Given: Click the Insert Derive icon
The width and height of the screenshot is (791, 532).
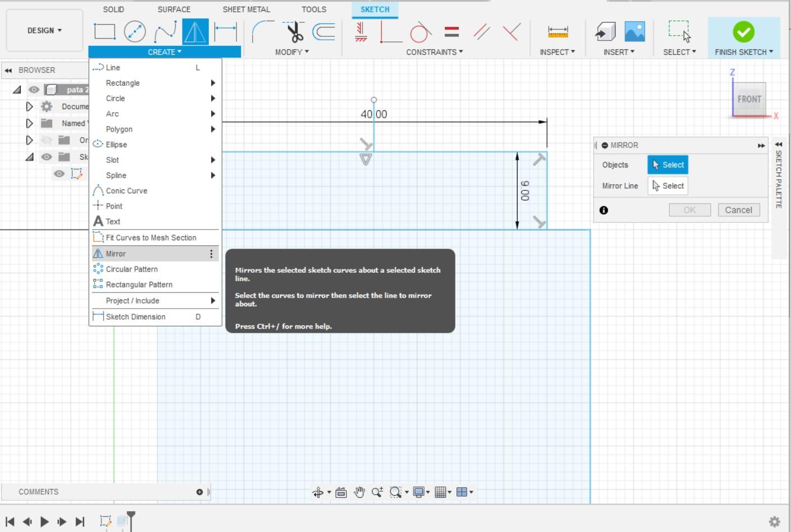Looking at the screenshot, I should pos(605,32).
